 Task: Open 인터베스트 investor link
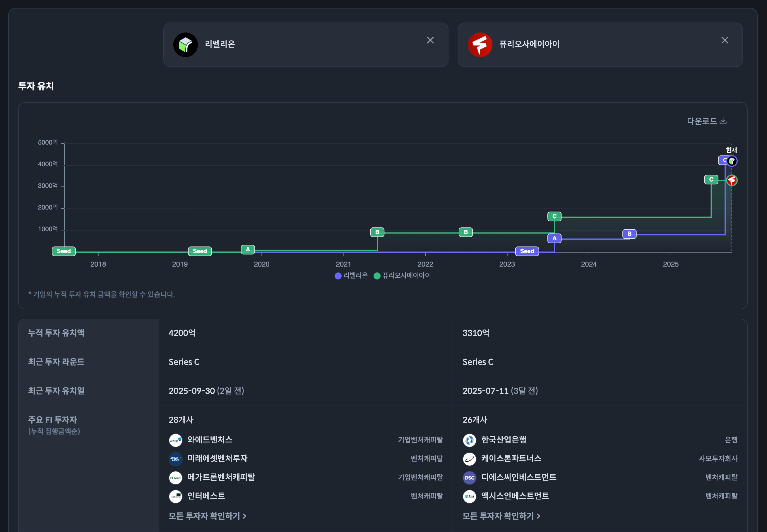pyautogui.click(x=206, y=496)
